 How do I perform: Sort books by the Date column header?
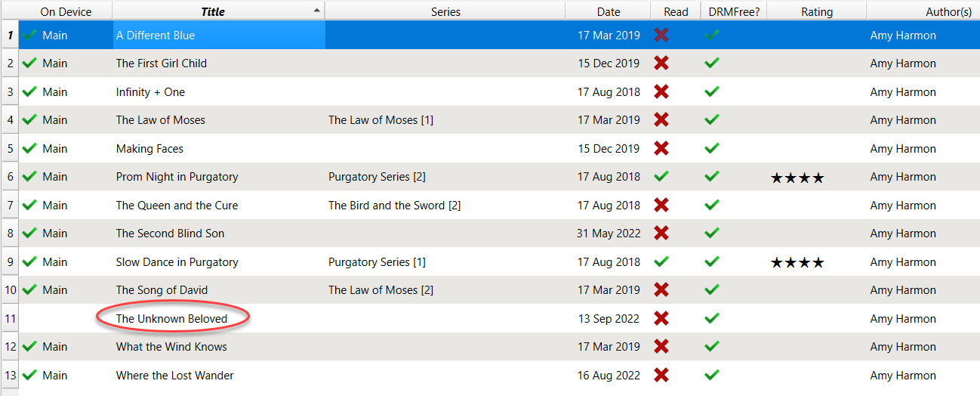[608, 11]
